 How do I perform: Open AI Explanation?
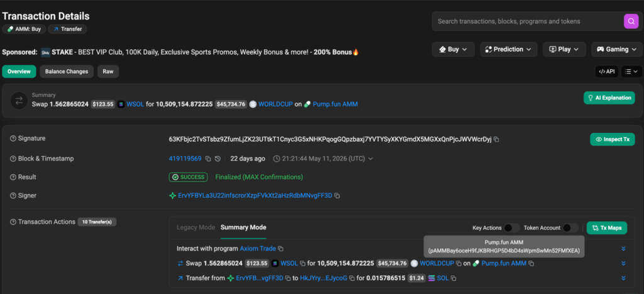[609, 98]
